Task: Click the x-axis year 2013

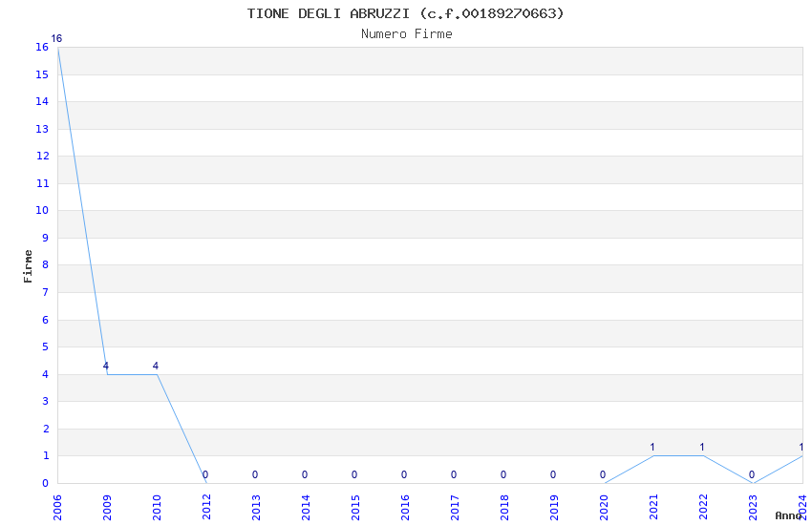Action: click(x=256, y=507)
